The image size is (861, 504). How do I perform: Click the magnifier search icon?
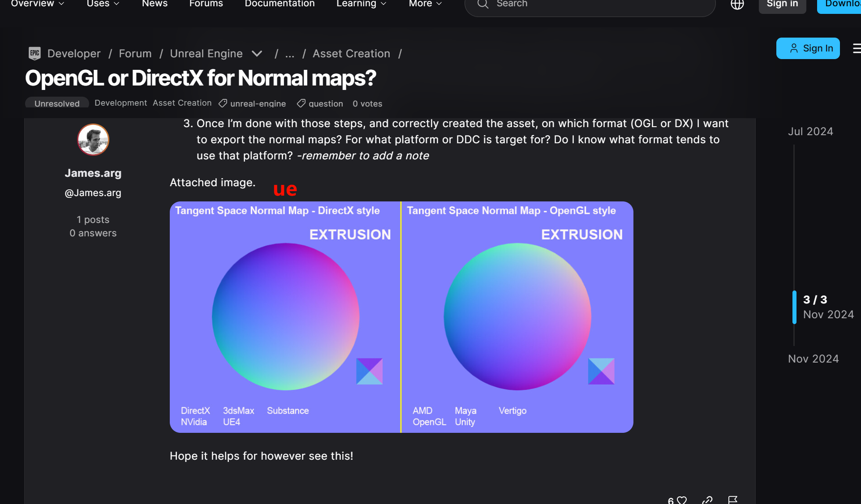point(482,4)
